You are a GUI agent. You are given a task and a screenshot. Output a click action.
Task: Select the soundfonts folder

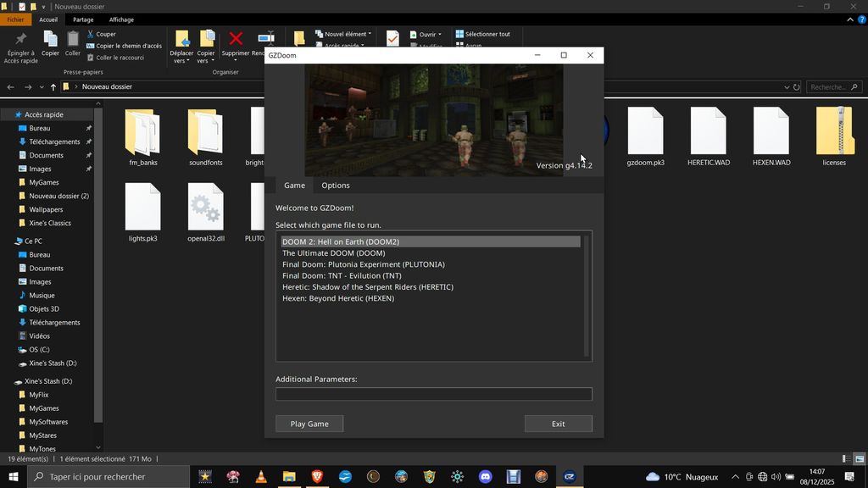[x=205, y=137]
